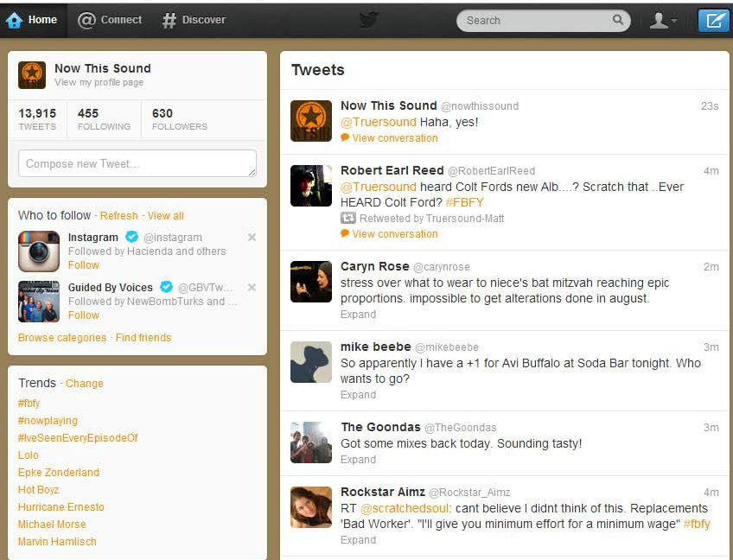Viewport: 733px width, 560px height.
Task: Click the conversation bubble icon on Now This Sound tweet
Action: [345, 137]
